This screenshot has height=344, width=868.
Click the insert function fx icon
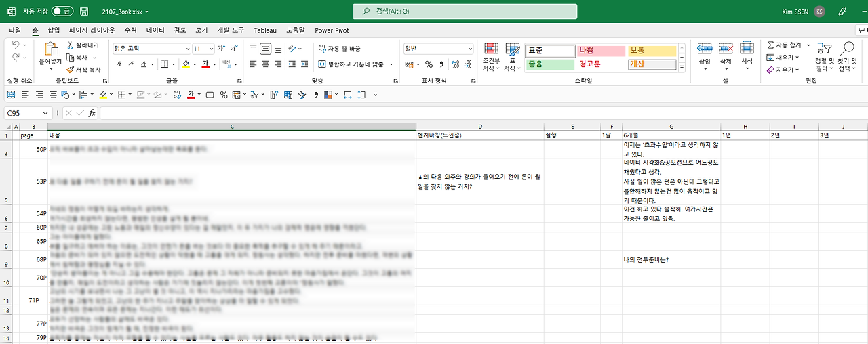point(92,113)
